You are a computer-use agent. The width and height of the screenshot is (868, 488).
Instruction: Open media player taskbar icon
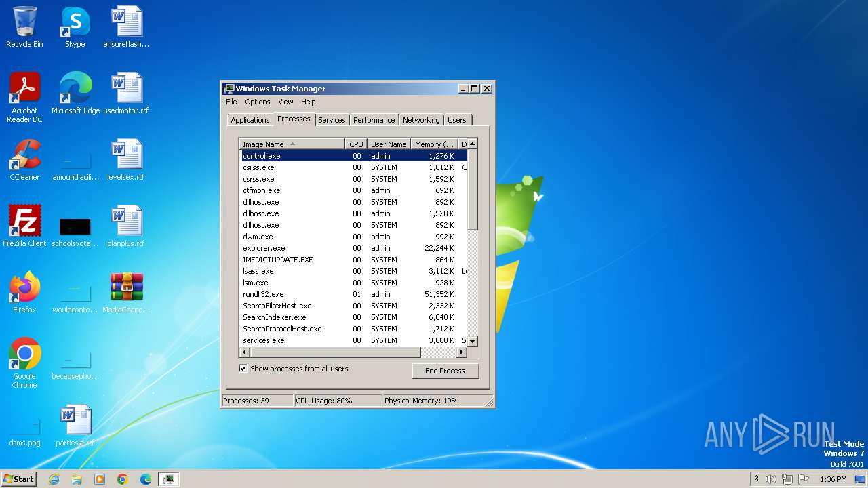100,479
